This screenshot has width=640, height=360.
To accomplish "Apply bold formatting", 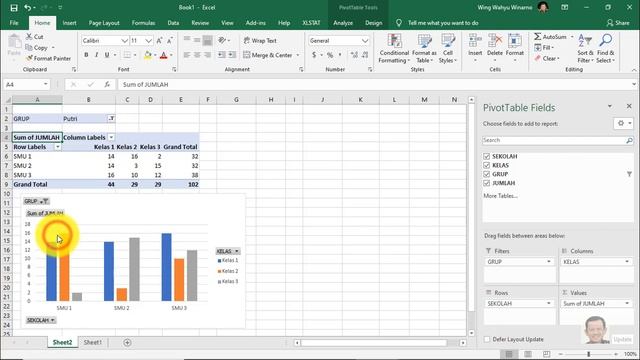I will coord(86,55).
